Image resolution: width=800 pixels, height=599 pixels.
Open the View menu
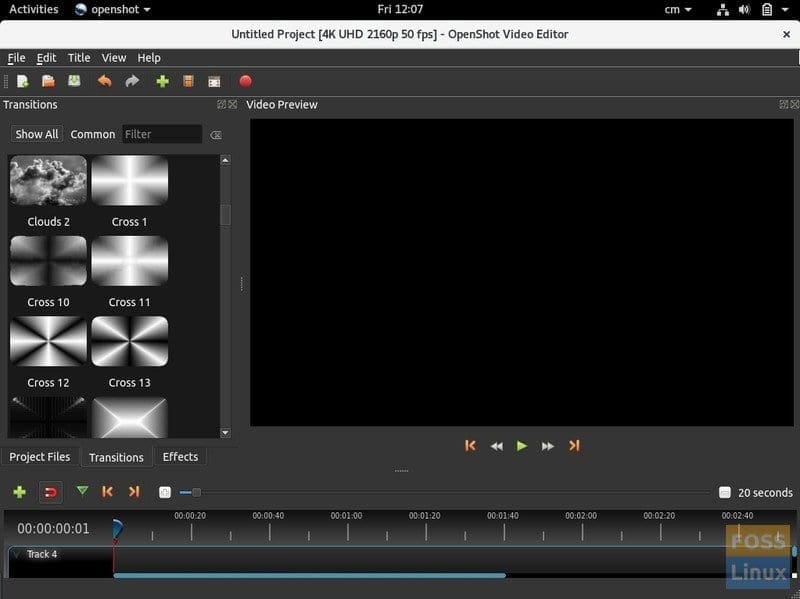point(114,58)
